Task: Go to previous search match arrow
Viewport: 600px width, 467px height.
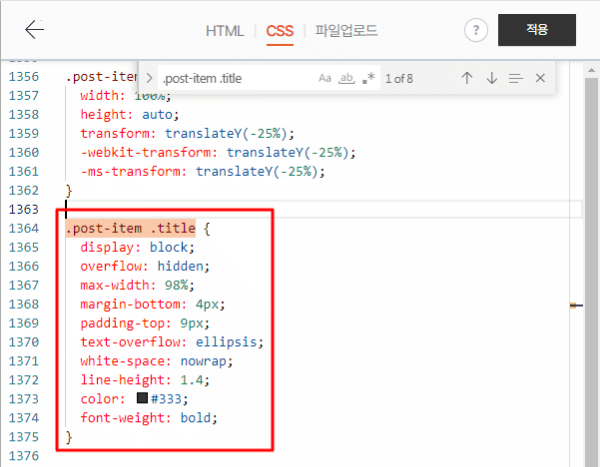Action: tap(467, 78)
